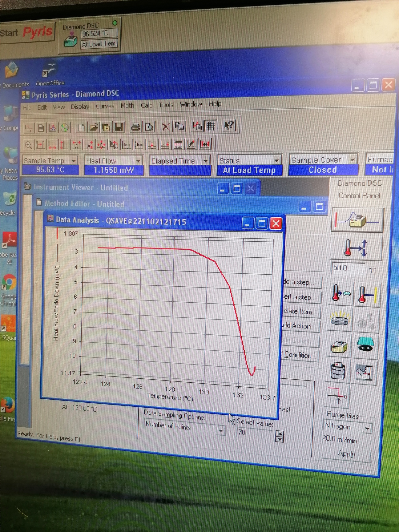The width and height of the screenshot is (399, 532).
Task: Open the Display menu
Action: pos(80,107)
